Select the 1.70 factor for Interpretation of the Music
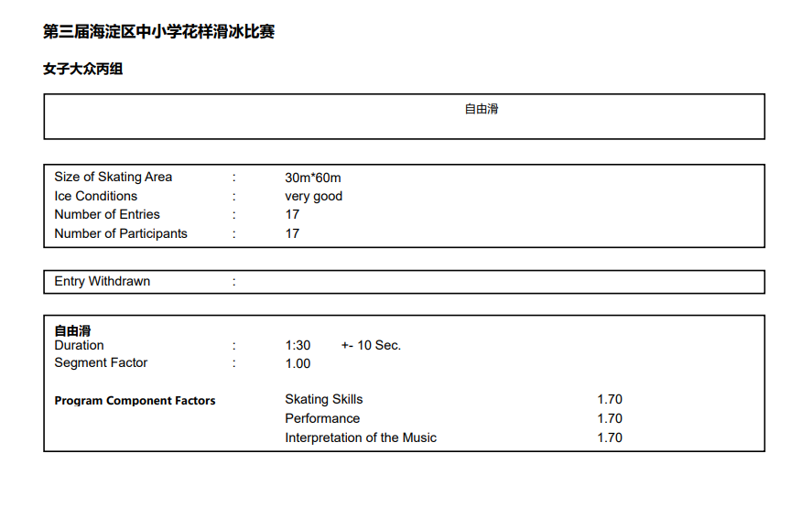 click(x=610, y=437)
